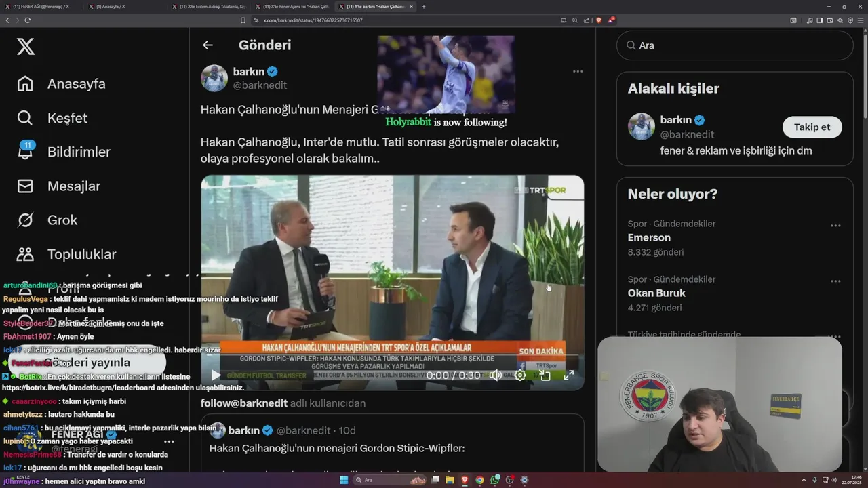Close the active barkın tab

point(411,7)
